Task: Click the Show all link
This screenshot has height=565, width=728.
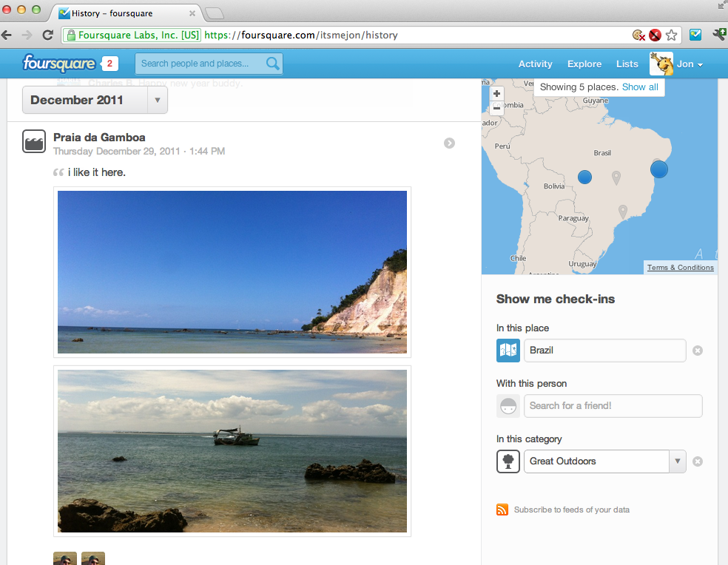Action: 640,87
